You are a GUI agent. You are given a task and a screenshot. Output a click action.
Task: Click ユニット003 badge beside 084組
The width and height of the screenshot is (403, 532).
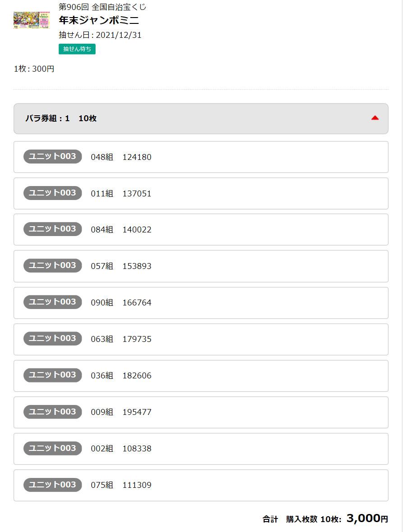point(53,229)
